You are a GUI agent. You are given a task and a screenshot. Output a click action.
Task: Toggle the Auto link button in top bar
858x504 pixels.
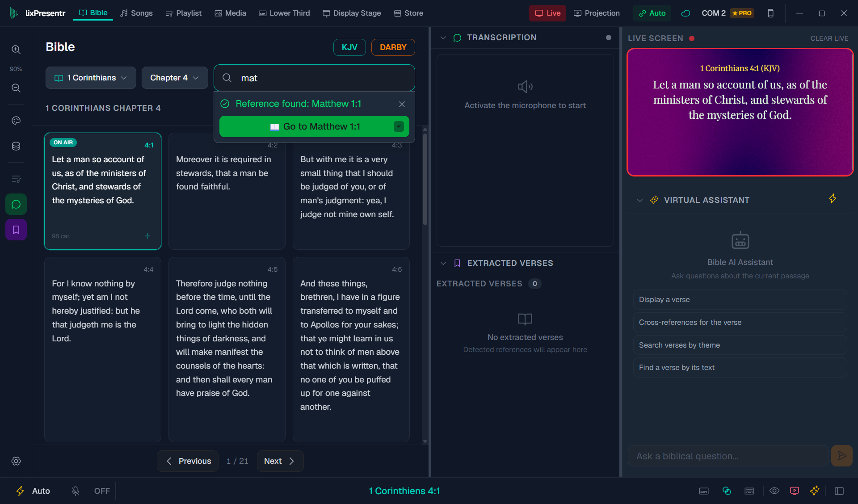(652, 13)
